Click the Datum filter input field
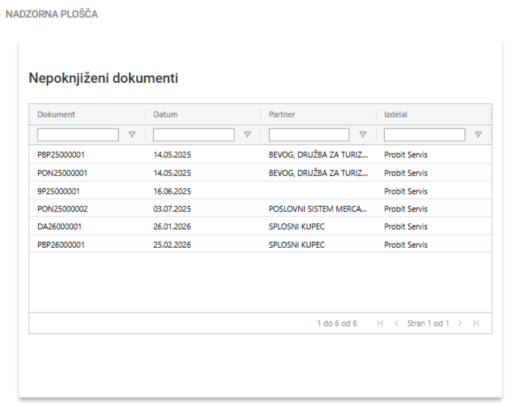The height and width of the screenshot is (414, 532). [x=193, y=134]
